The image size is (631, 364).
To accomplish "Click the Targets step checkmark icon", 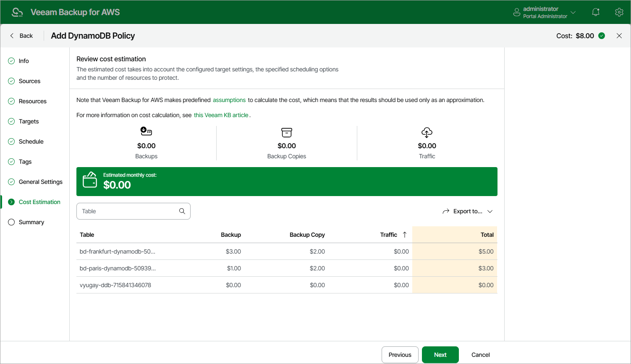I will [11, 121].
